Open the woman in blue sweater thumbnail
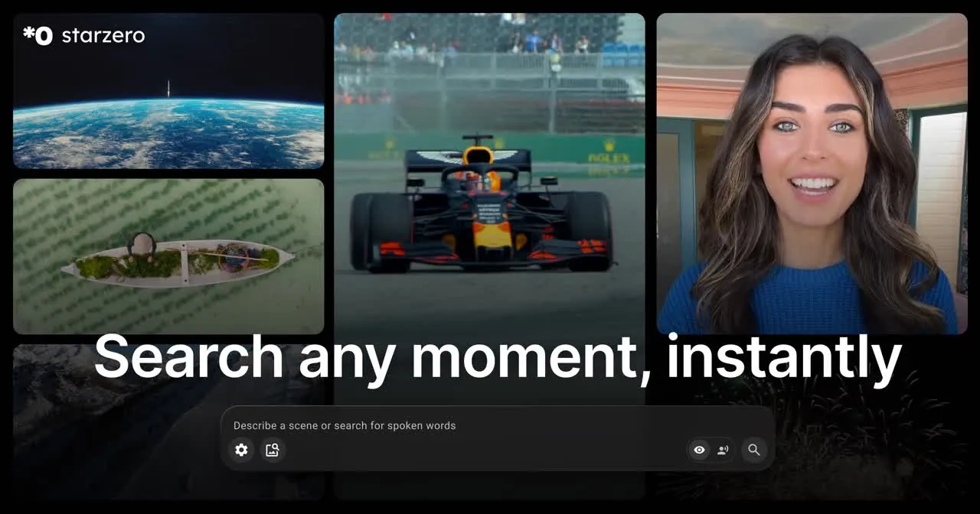This screenshot has height=514, width=980. click(x=812, y=174)
